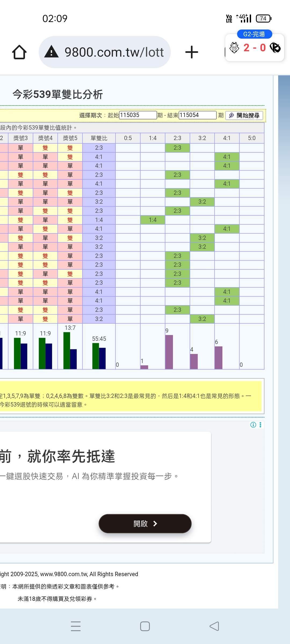
Task: Open a new tab with the plus icon
Action: coord(192,52)
